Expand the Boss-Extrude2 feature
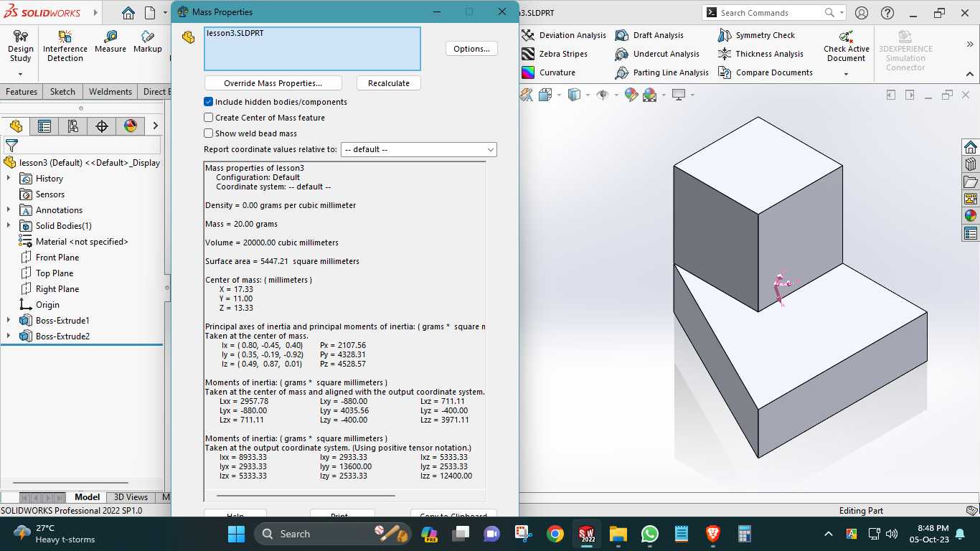Screen dimensions: 980x551 click(9, 336)
